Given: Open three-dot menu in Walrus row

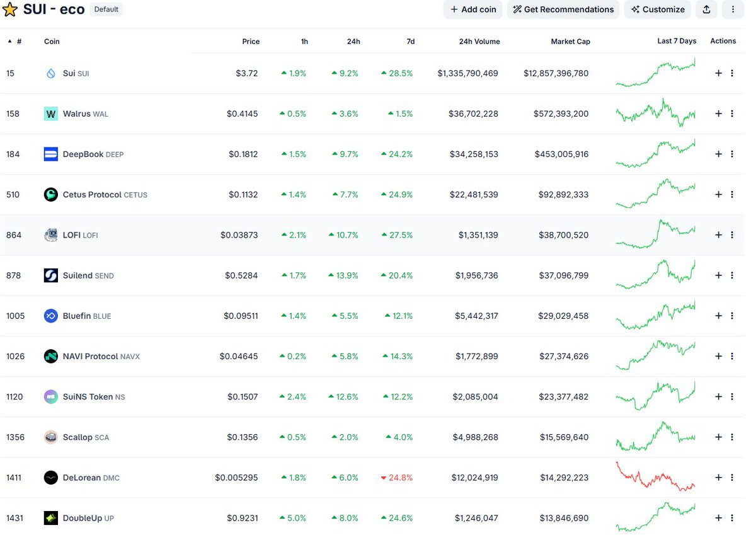Looking at the screenshot, I should coord(732,113).
